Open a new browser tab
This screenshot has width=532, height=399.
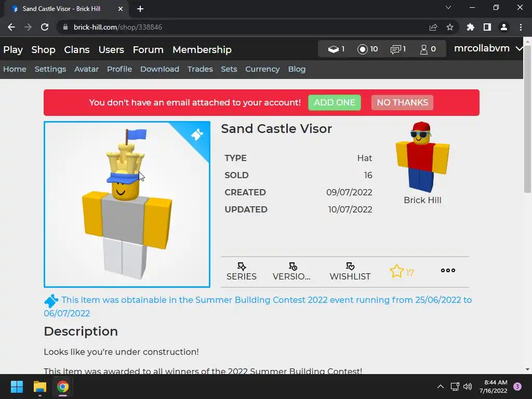(140, 9)
